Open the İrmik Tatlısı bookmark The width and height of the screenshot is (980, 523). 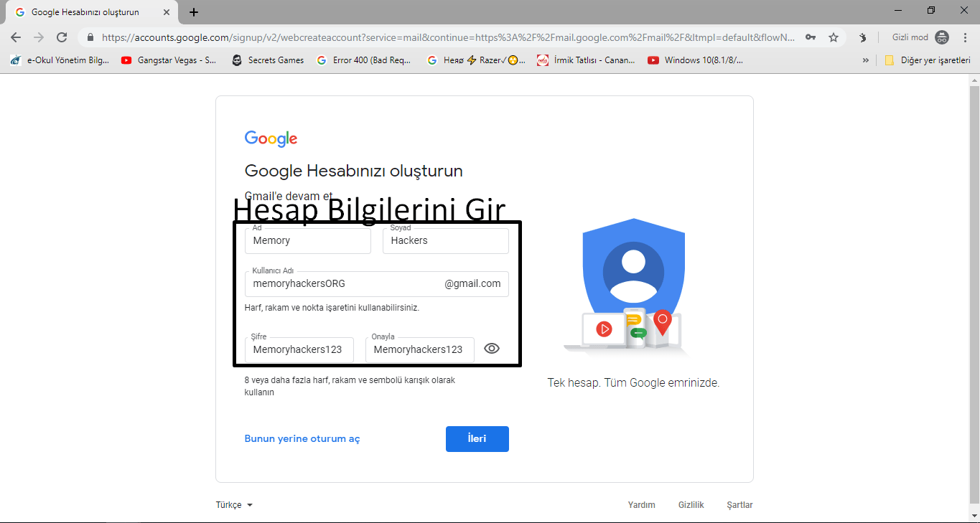click(x=586, y=60)
